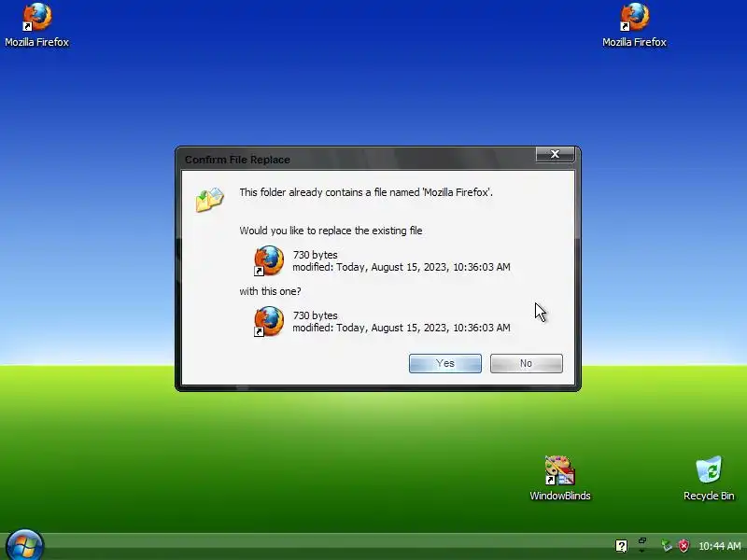Click the text "with this one?"
This screenshot has width=747, height=560.
click(270, 291)
